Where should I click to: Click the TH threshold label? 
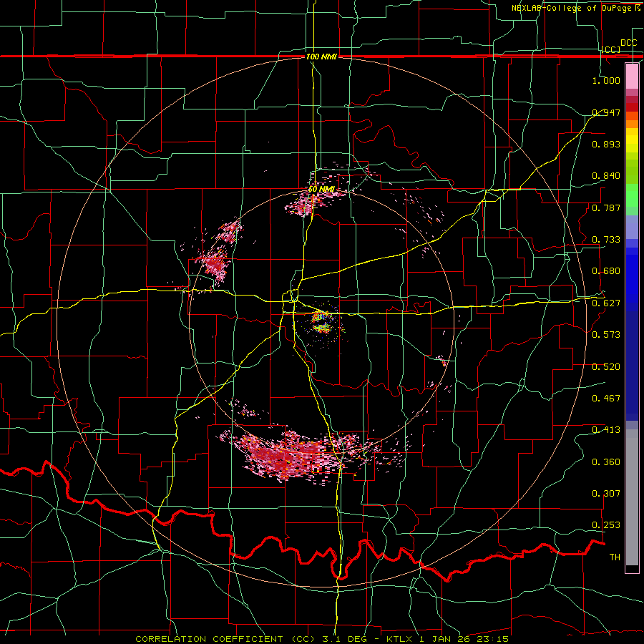tap(615, 557)
